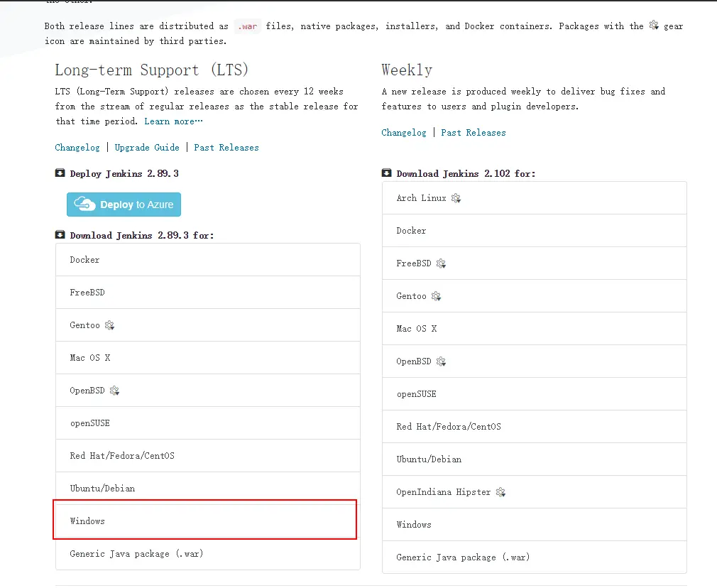Image resolution: width=717 pixels, height=588 pixels.
Task: Open the LTS Changelog link
Action: [x=77, y=147]
